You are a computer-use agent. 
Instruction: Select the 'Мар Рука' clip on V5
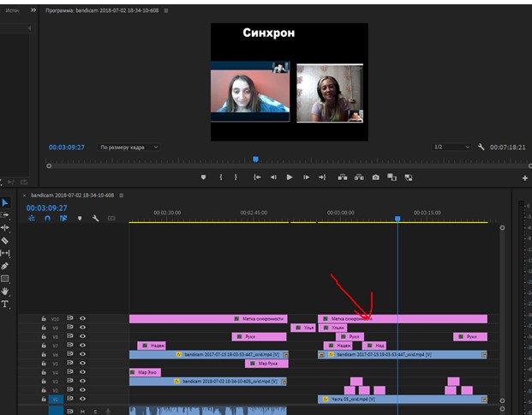(266, 364)
